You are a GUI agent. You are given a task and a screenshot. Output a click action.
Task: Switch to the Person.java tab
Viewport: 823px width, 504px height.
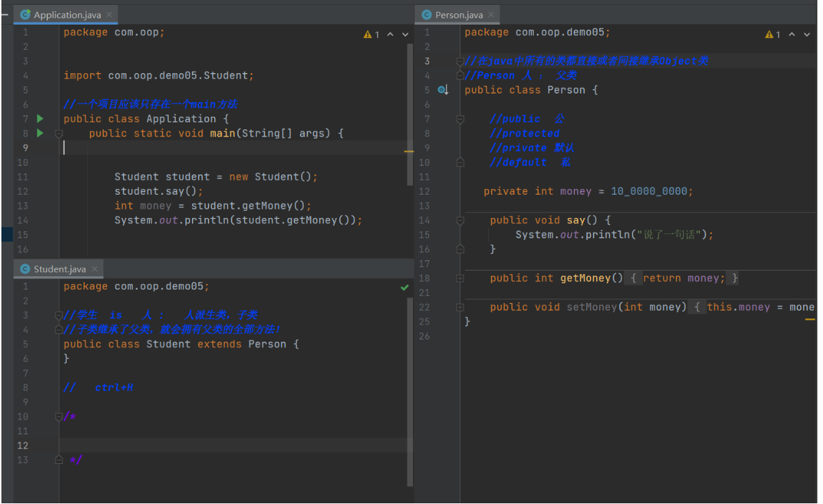click(458, 15)
